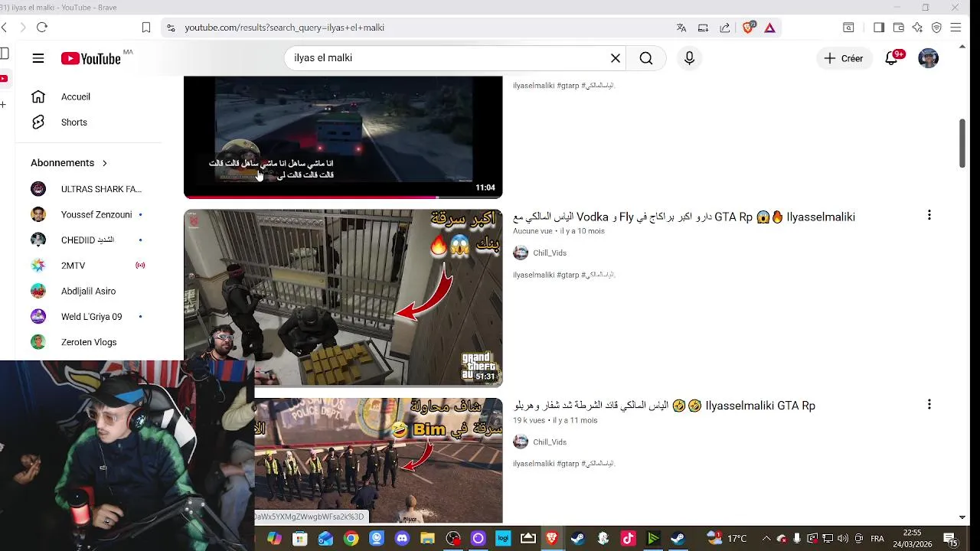Open Google Chrome from taskbar
The width and height of the screenshot is (980, 551).
351,539
